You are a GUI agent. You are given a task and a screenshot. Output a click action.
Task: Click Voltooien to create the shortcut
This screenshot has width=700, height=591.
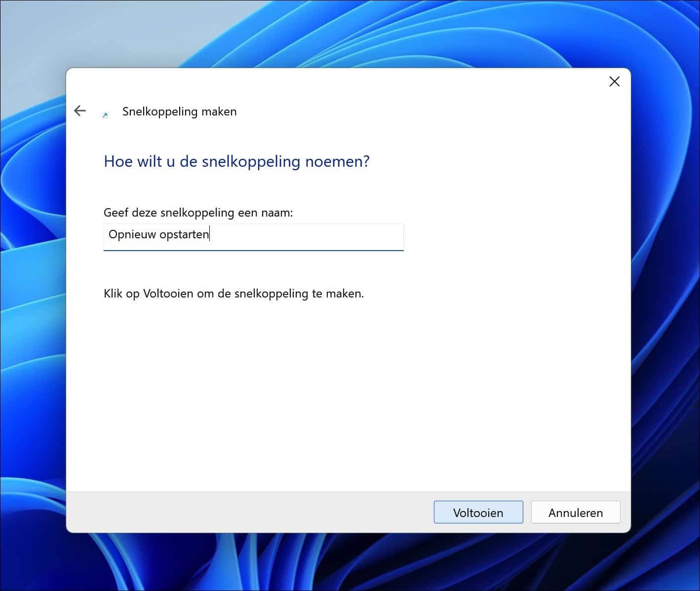(478, 512)
